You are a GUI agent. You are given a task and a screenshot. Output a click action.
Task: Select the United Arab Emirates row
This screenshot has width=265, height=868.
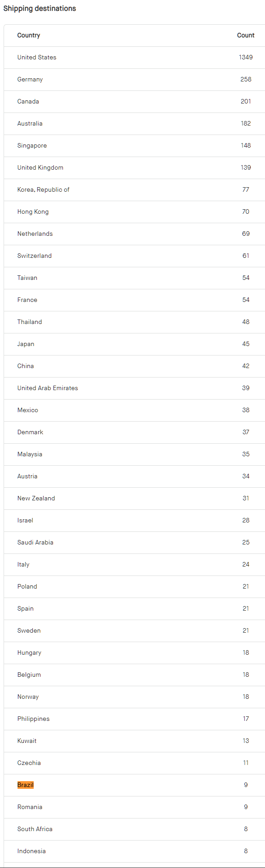[x=134, y=388]
